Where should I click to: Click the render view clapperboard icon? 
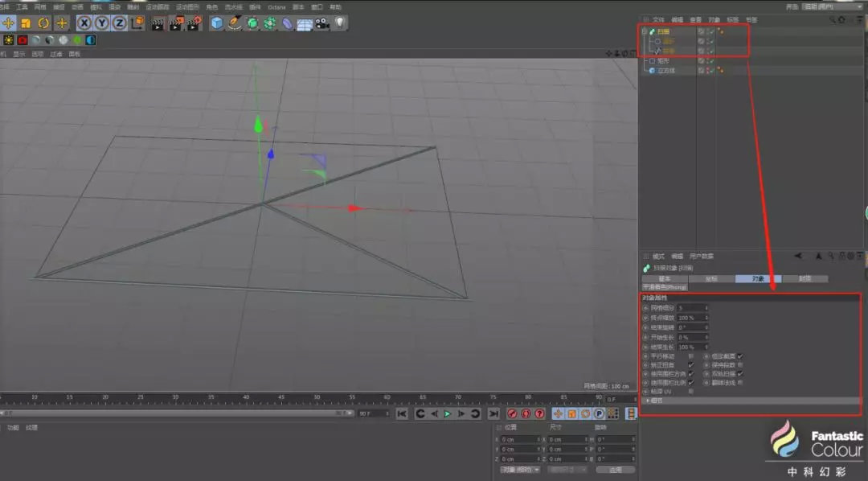coord(158,23)
